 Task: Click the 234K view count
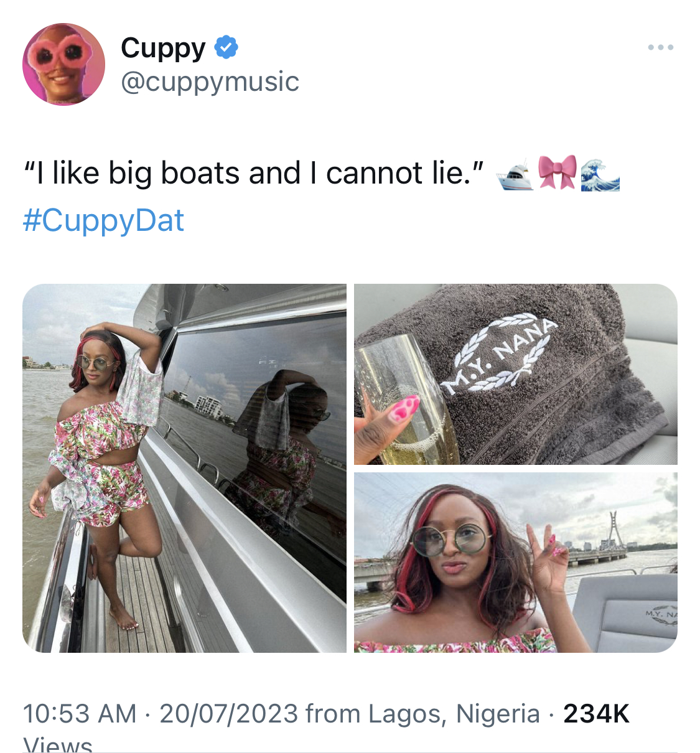click(596, 714)
